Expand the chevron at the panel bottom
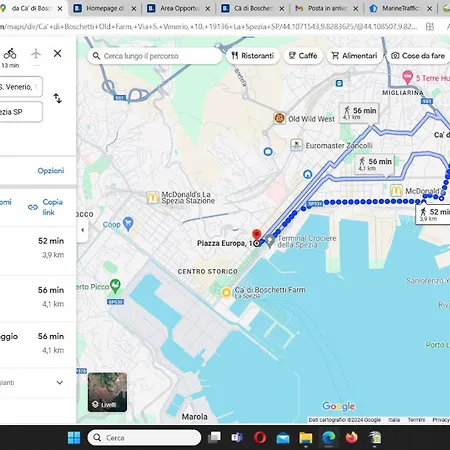The image size is (450, 450). click(60, 382)
